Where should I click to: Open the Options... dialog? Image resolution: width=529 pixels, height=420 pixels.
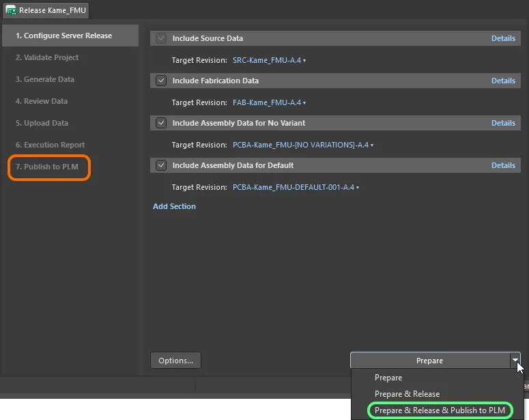176,361
